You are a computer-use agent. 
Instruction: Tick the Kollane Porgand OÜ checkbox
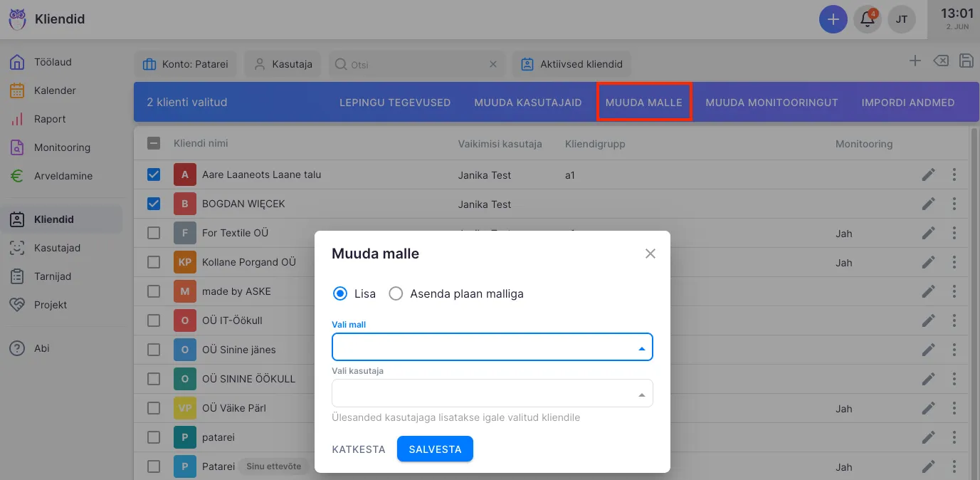pos(154,262)
